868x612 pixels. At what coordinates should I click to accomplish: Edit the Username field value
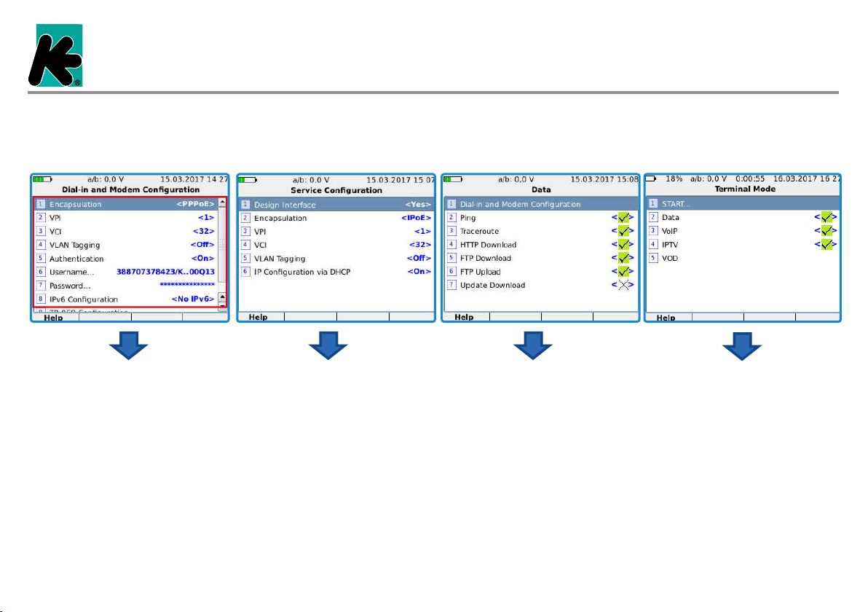tap(165, 272)
